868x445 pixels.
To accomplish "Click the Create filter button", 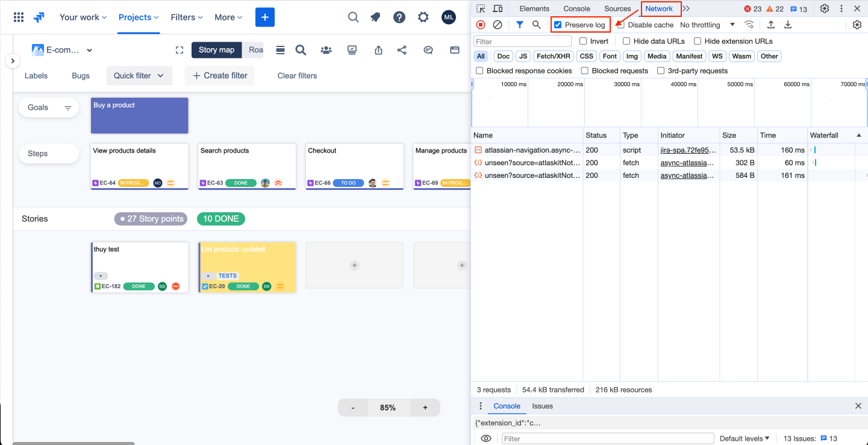I will pyautogui.click(x=220, y=75).
